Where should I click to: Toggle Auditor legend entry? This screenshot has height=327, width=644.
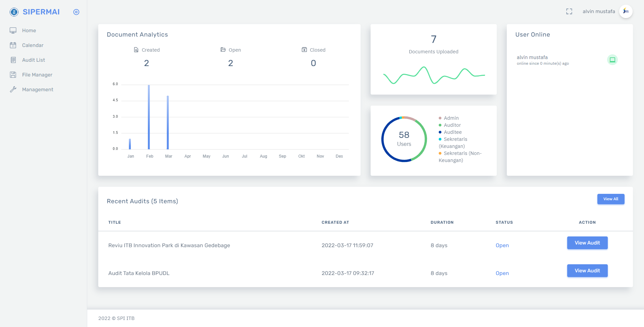point(450,125)
